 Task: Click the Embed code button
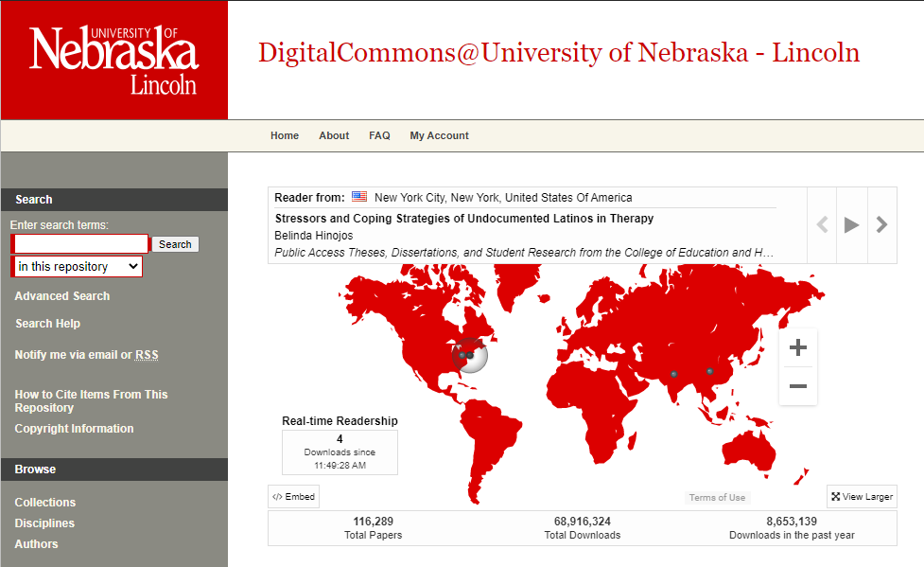point(293,496)
